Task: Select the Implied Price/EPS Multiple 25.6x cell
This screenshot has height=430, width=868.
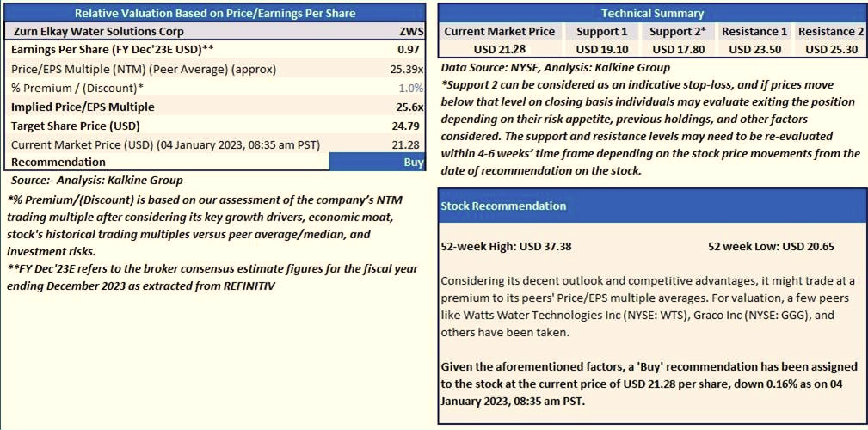Action: pos(409,107)
